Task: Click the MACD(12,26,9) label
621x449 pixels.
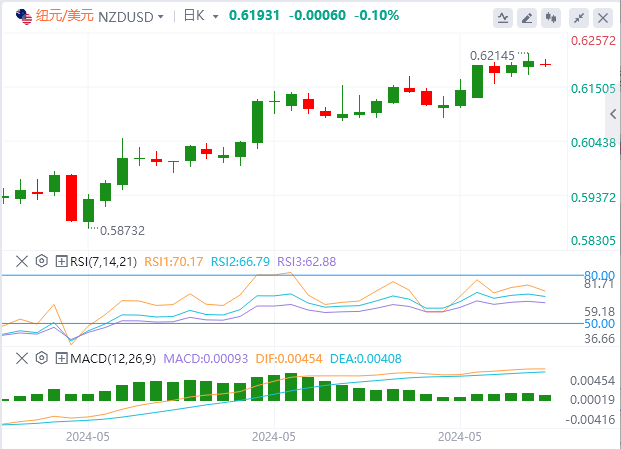Action: tap(113, 359)
